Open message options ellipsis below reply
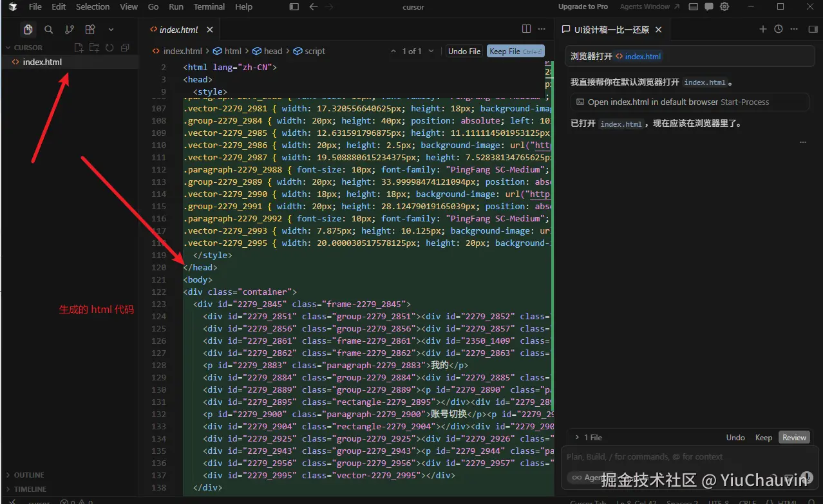823x504 pixels. click(803, 142)
